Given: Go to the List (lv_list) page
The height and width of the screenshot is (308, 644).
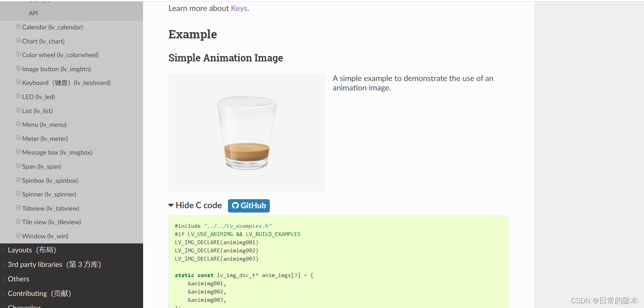Looking at the screenshot, I should tap(38, 111).
